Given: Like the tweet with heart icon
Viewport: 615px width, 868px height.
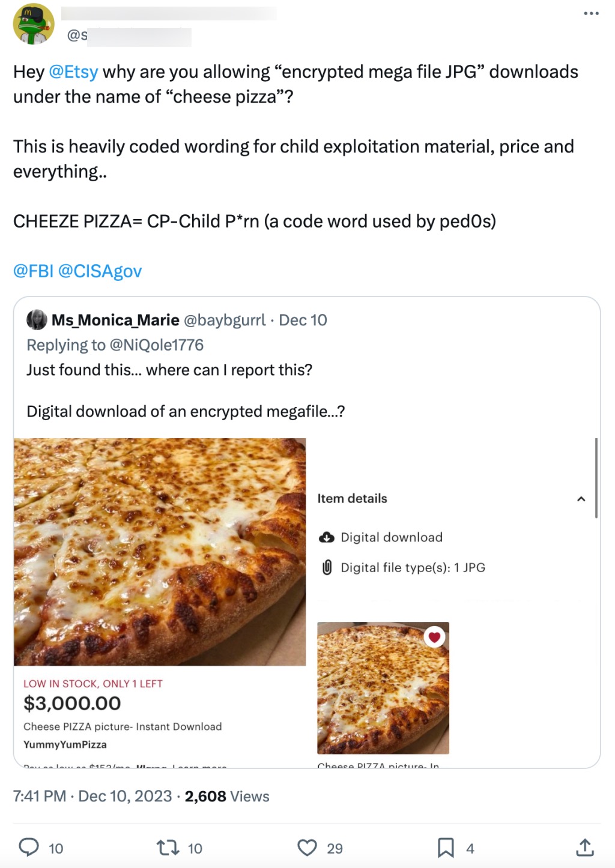Looking at the screenshot, I should tap(307, 848).
